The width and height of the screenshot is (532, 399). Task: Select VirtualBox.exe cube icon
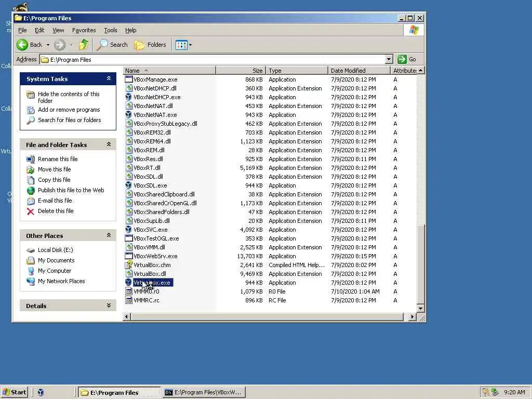(129, 282)
